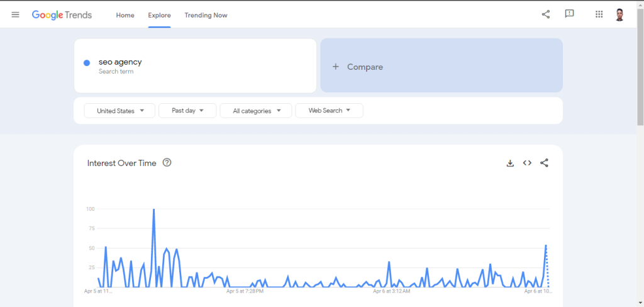This screenshot has height=307, width=644.
Task: Open the Web Search type dropdown
Action: click(329, 111)
